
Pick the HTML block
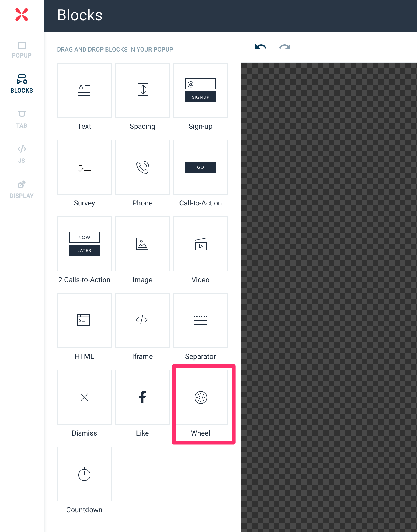tap(84, 321)
